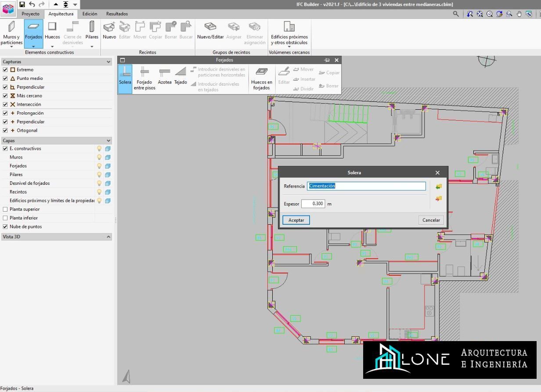Enable the Planta inferior checkbox
Viewport: 541px width, 392px height.
[x=5, y=218]
